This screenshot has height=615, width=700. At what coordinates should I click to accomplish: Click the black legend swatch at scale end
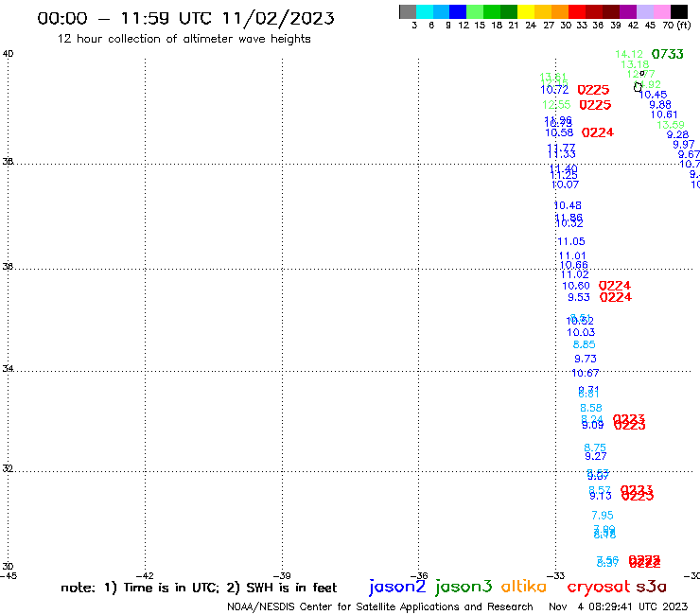pos(679,11)
